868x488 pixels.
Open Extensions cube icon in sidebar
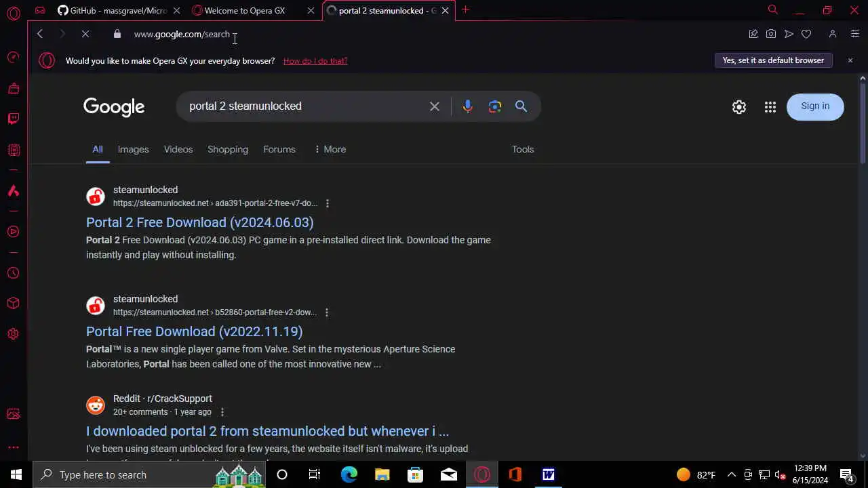13,303
